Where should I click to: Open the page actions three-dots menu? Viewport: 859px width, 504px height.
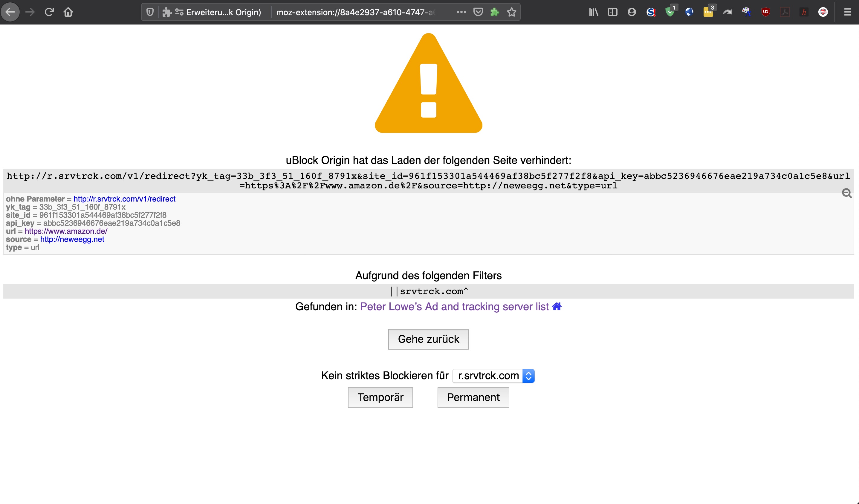click(x=461, y=12)
